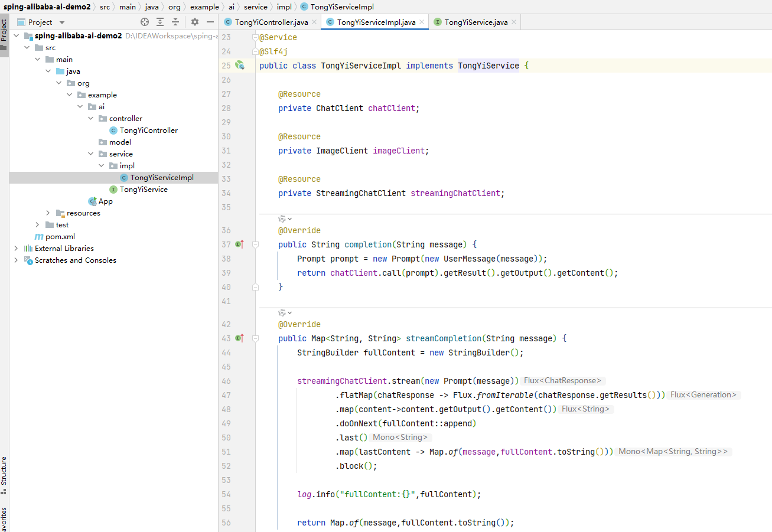Click the TongYiServiceImpl file icon in tree
Screen dimensions: 772x532
click(x=123, y=177)
